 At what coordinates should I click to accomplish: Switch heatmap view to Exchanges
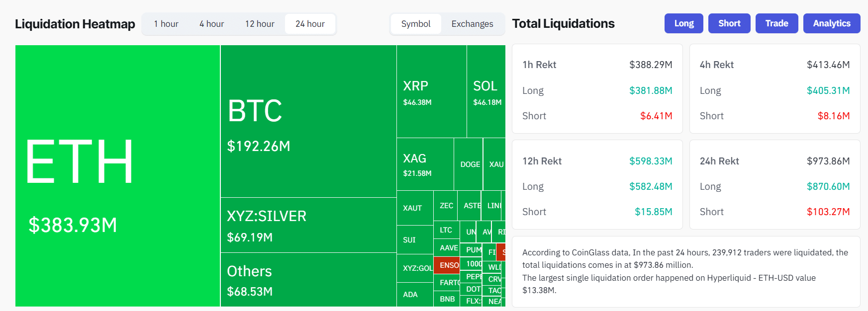coord(472,24)
